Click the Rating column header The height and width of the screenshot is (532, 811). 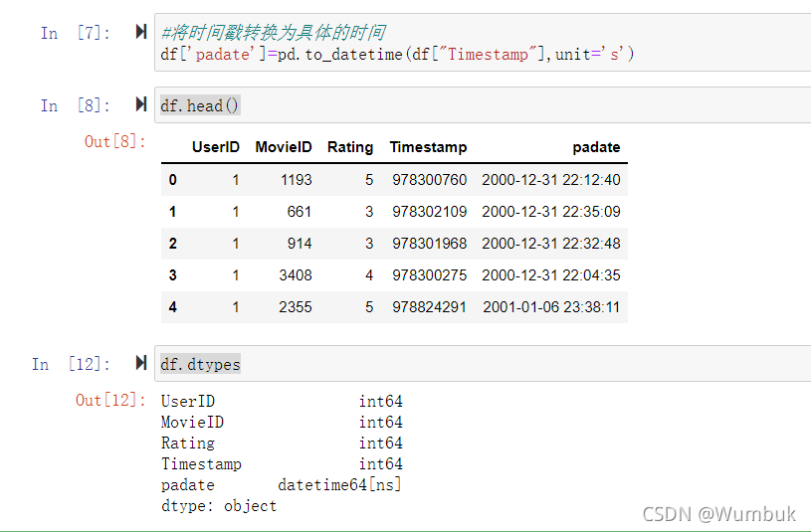(350, 147)
